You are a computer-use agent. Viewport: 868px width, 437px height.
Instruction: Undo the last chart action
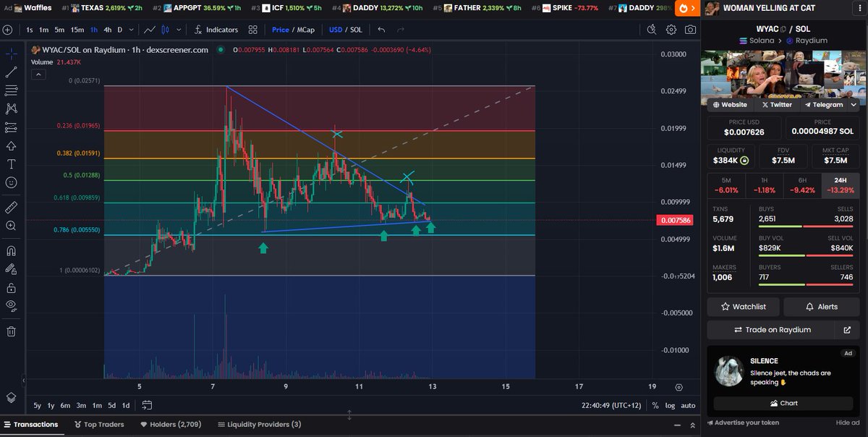(381, 30)
